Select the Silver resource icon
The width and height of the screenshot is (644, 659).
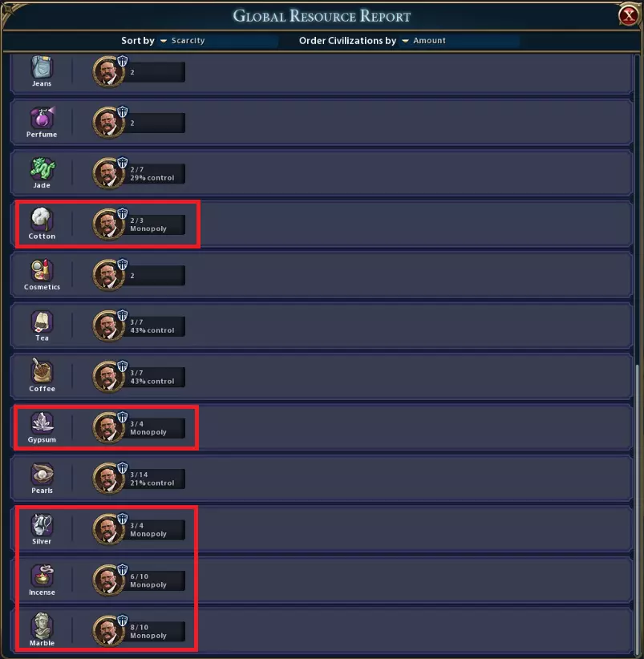click(42, 525)
